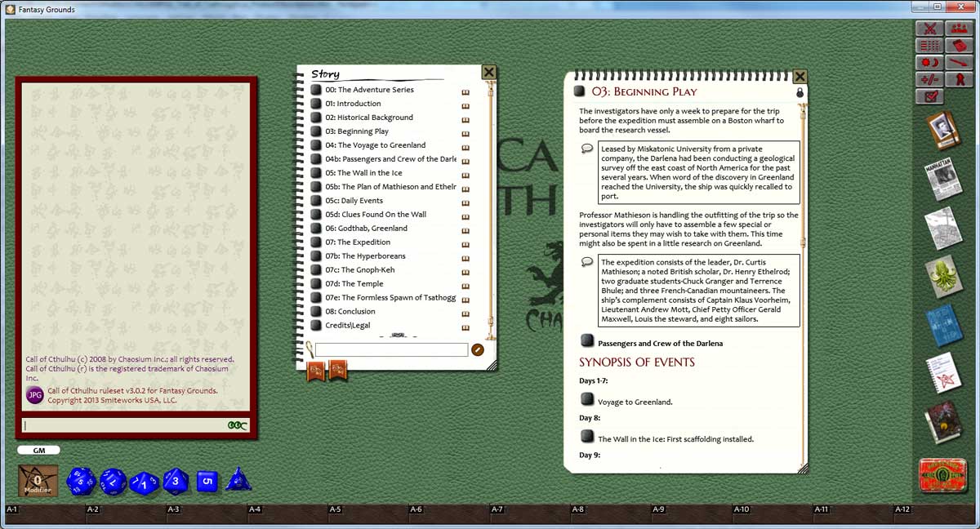
Task: Open the +/- modifiers panel icon
Action: (929, 80)
